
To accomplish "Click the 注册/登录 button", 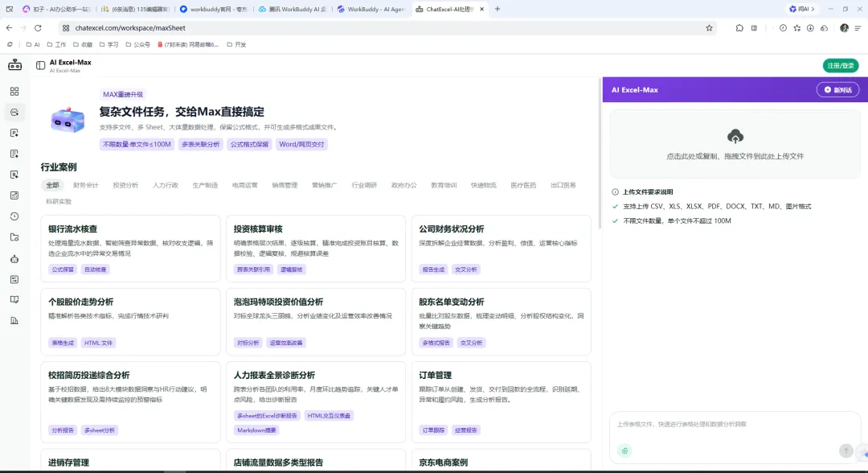I will (841, 65).
